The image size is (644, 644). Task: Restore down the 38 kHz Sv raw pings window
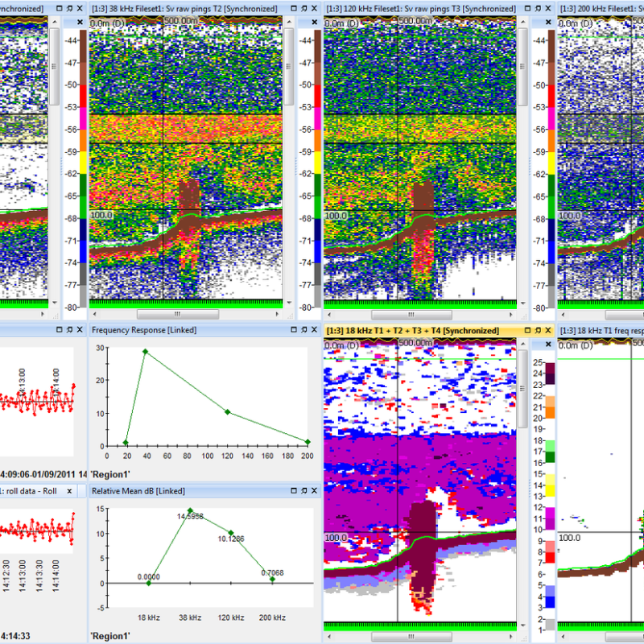293,8
